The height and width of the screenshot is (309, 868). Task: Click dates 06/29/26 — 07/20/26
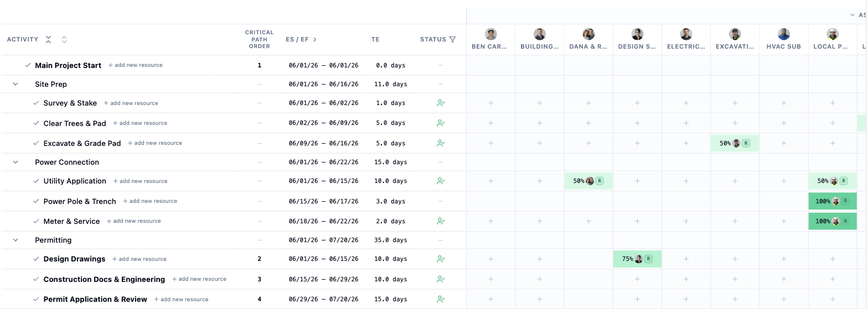[x=323, y=299]
